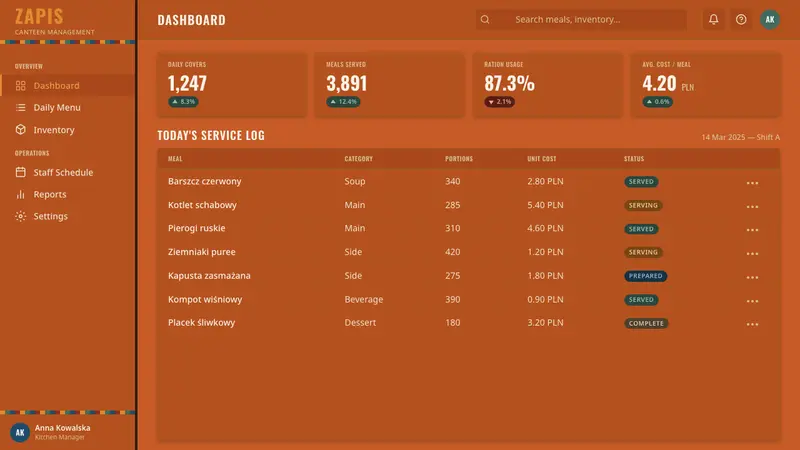The width and height of the screenshot is (800, 450).
Task: Click the 8.3% increase badge
Action: click(184, 102)
